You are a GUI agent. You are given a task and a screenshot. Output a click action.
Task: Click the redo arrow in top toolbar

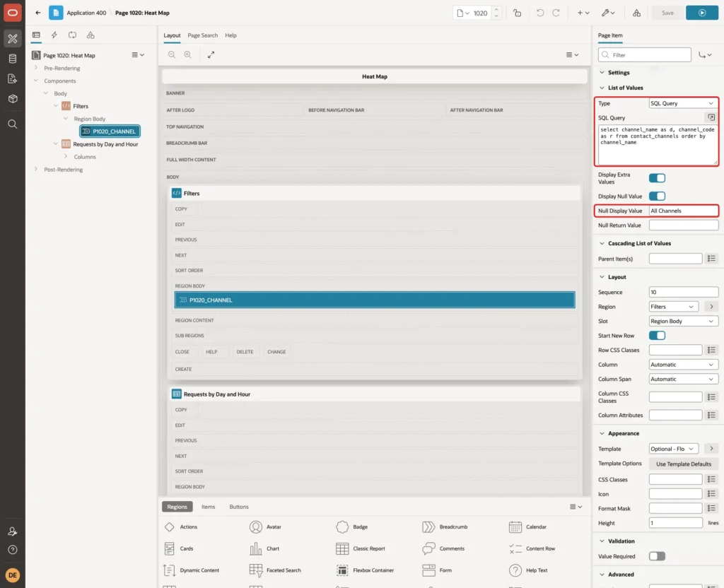[x=556, y=13]
